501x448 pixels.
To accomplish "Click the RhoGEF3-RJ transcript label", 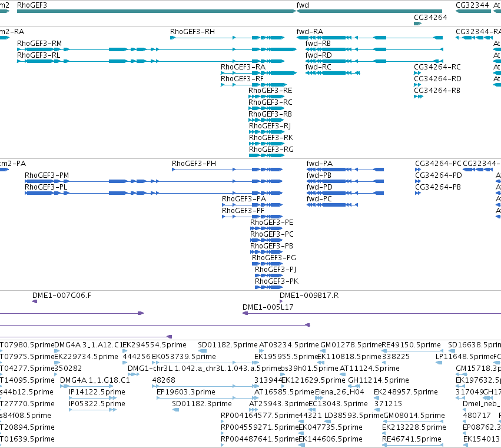I will tap(270, 126).
